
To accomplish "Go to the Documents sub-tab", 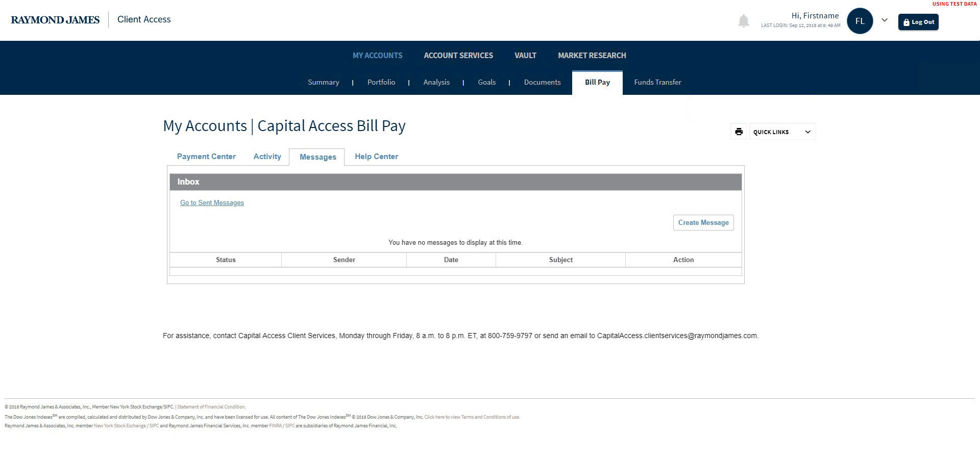I will [x=542, y=82].
